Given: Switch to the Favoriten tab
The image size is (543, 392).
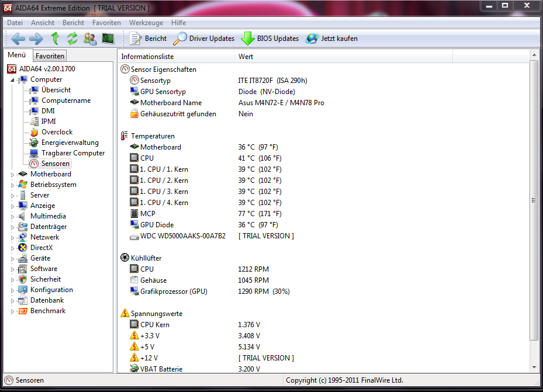Looking at the screenshot, I should tap(50, 55).
